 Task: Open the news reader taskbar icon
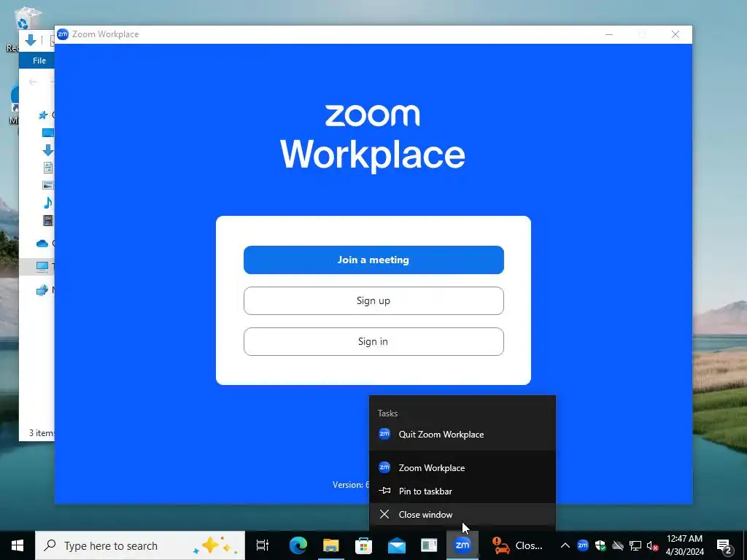coord(429,545)
